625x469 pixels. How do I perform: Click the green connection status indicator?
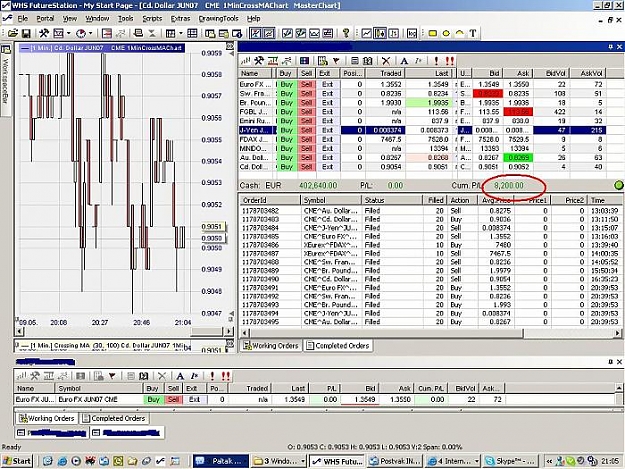click(618, 185)
